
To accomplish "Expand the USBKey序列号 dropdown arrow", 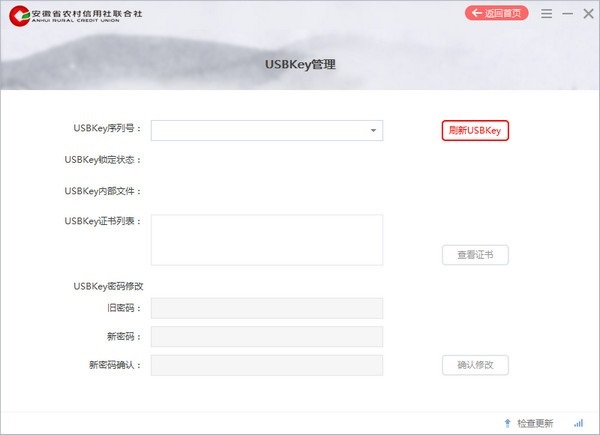I will pyautogui.click(x=372, y=130).
